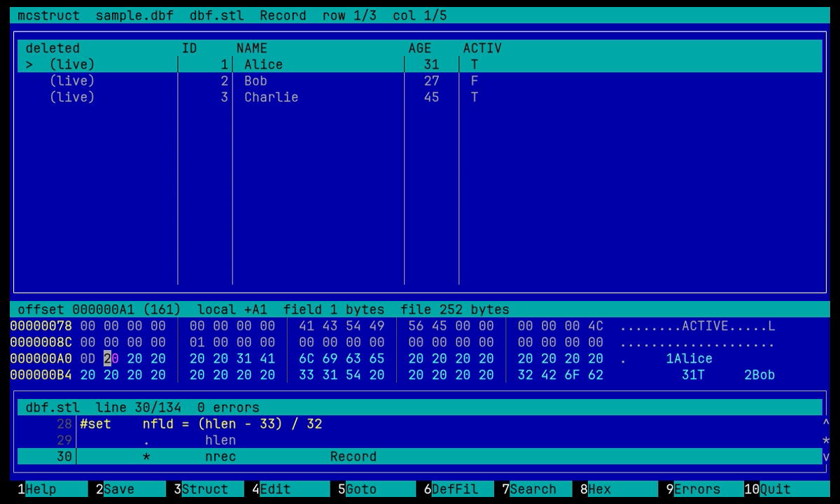
Task: Click hex offset 0000008C row label
Action: click(x=41, y=342)
